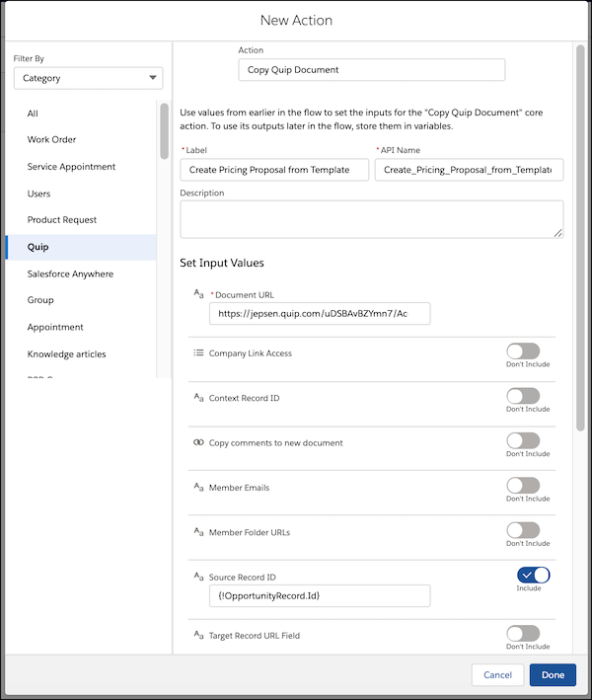592x700 pixels.
Task: Click the text-type icon beside Source Record ID
Action: coord(198,577)
